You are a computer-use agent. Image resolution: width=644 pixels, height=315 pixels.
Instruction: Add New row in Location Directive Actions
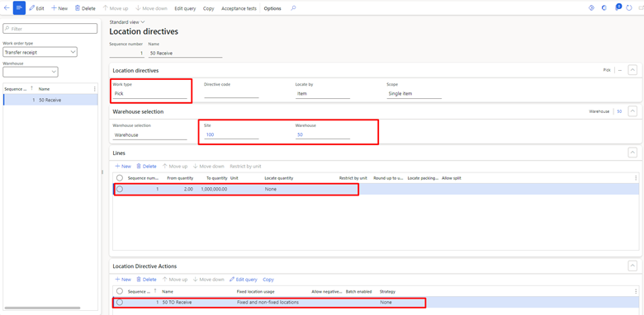[123, 280]
